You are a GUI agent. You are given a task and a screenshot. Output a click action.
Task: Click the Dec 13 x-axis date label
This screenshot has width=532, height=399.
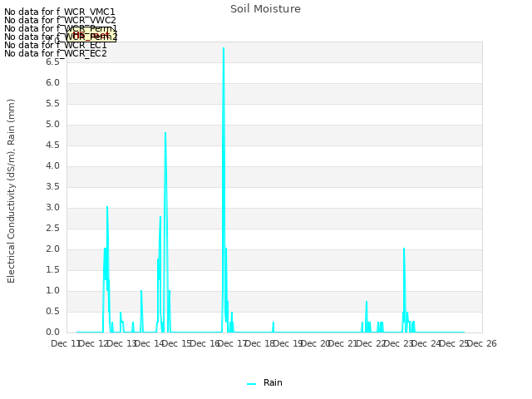[122, 343]
